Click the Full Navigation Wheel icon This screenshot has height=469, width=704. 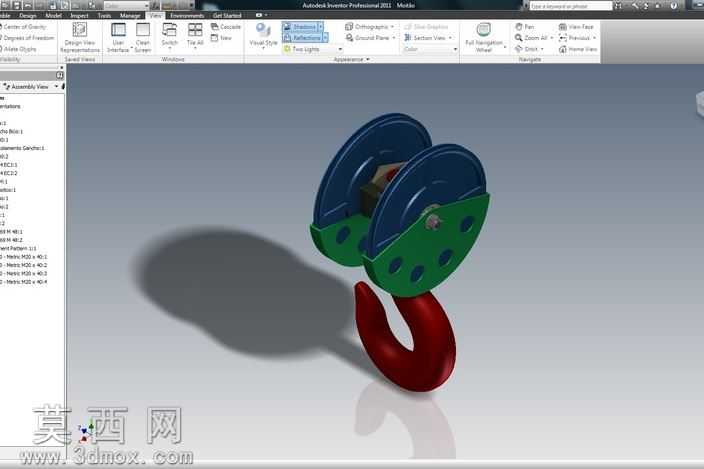[484, 30]
